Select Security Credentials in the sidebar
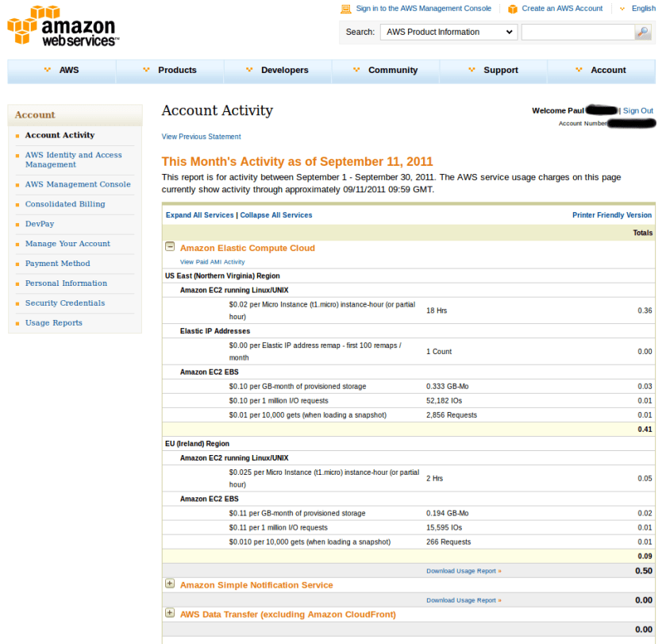 click(x=64, y=303)
